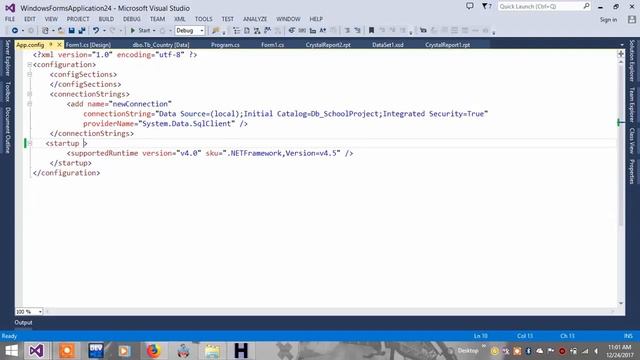Click the Find in Files toolbar icon
This screenshot has width=640, height=360.
[x=216, y=31]
